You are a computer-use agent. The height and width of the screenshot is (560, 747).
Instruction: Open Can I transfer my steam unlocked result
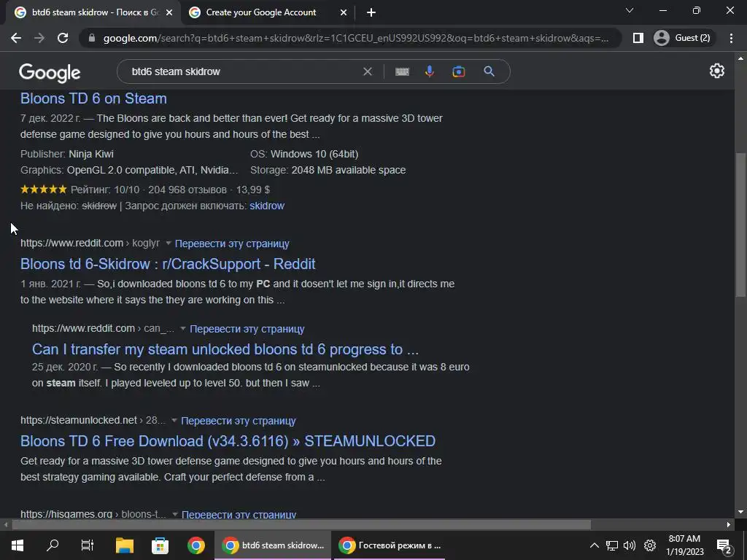pos(225,349)
